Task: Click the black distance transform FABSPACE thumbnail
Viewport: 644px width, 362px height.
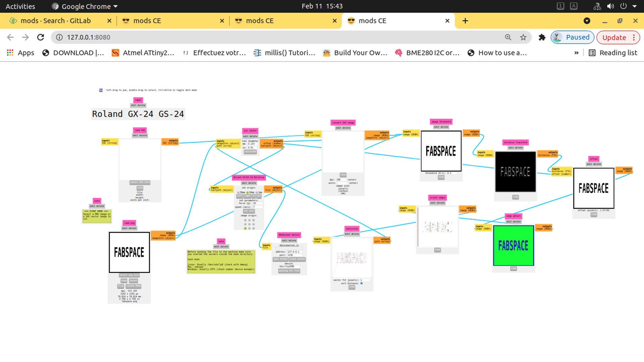Action: point(515,172)
